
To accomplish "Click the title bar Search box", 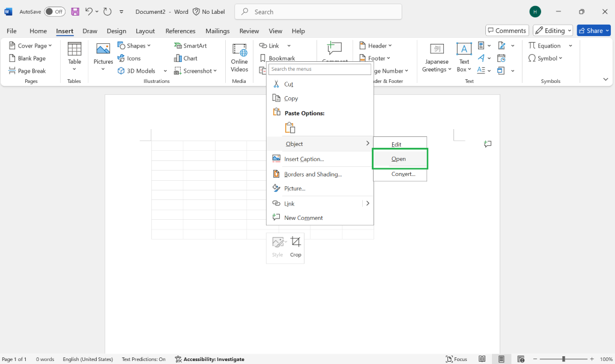I will tap(318, 12).
